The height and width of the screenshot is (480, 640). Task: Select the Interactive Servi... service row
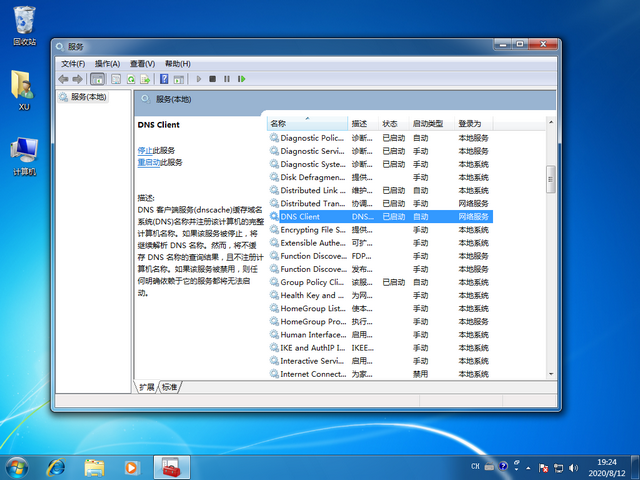click(x=380, y=361)
